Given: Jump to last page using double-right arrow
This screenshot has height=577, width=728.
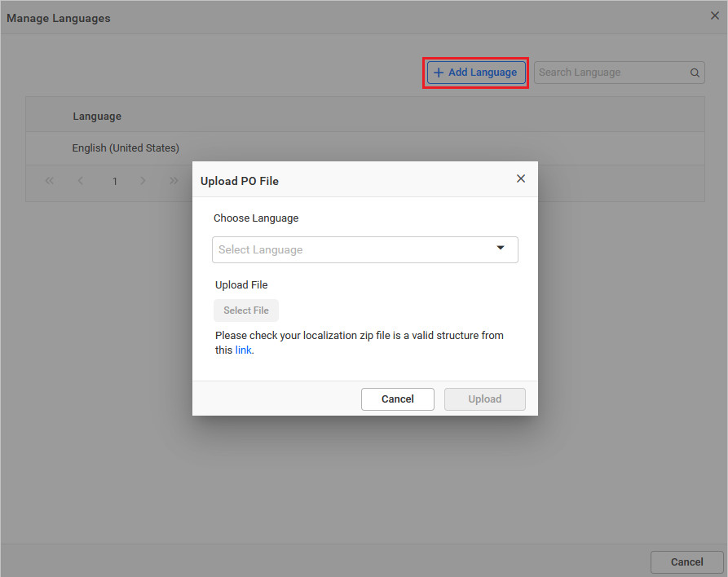Looking at the screenshot, I should (x=174, y=181).
